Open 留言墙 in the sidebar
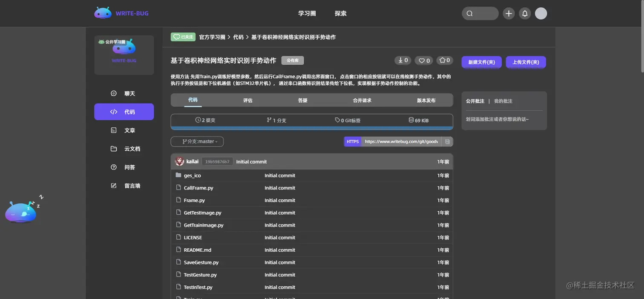 tap(124, 186)
